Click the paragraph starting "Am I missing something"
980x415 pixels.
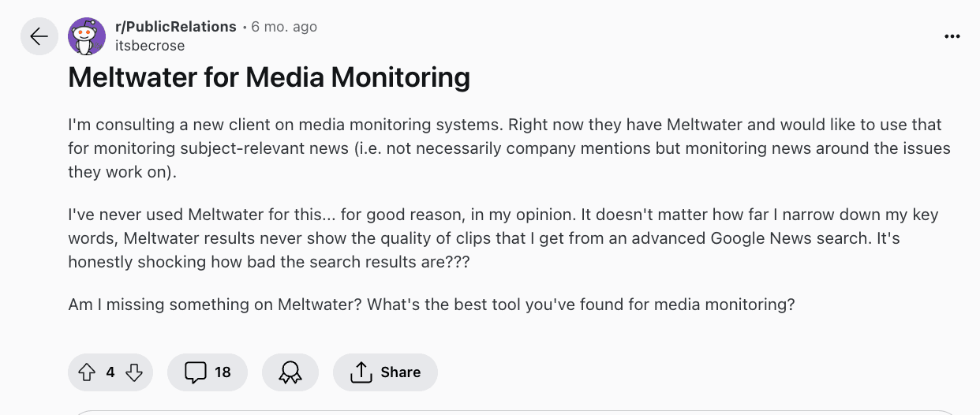(431, 305)
